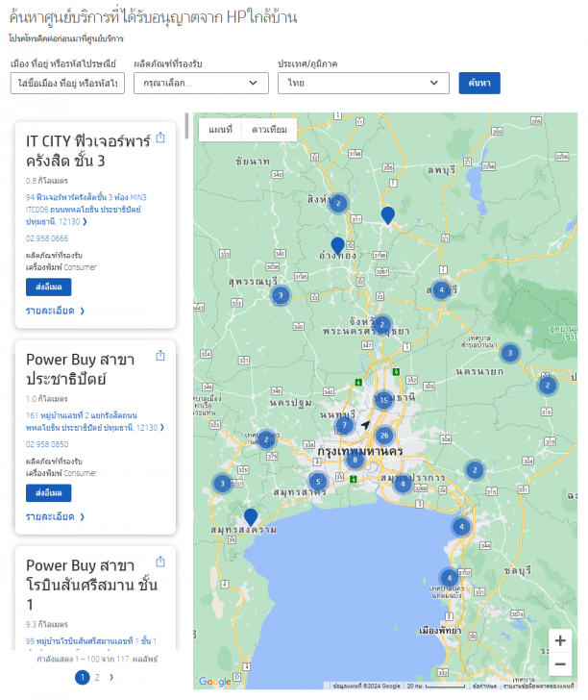
Task: Select the single pin near สมุทรสงคราม
Action: pos(251,517)
